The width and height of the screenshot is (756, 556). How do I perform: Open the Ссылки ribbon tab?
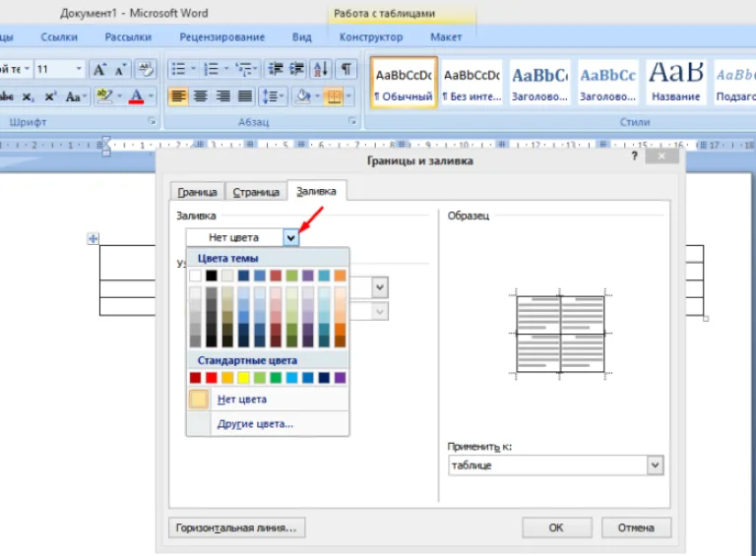pyautogui.click(x=59, y=37)
